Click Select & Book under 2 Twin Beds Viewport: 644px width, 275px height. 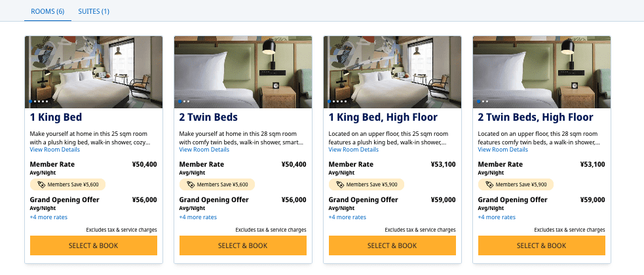click(x=242, y=245)
